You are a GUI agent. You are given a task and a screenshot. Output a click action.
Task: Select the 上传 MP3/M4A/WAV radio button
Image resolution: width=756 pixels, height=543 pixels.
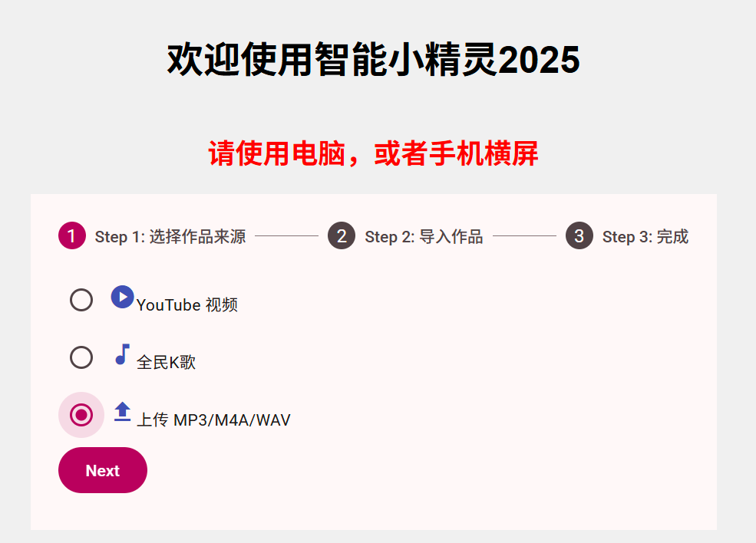[81, 415]
